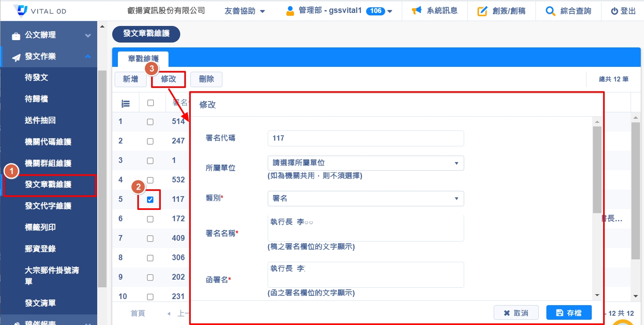
Task: Click the briefcase icon beside 公文辦理
Action: (x=16, y=36)
